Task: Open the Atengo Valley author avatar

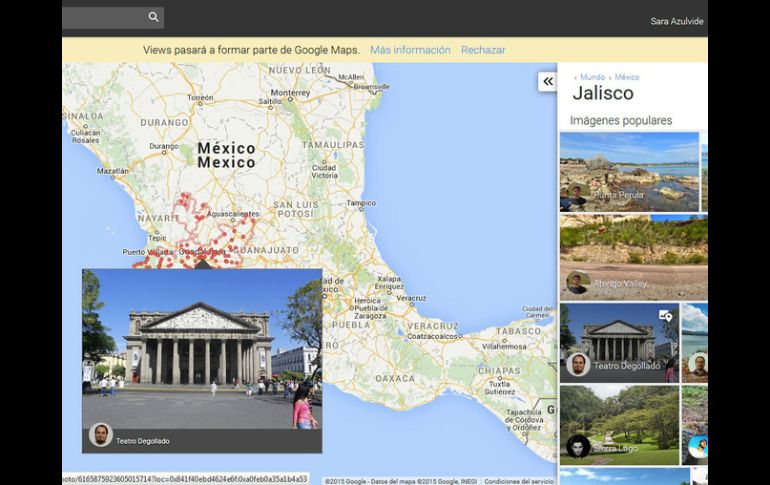Action: (x=577, y=283)
